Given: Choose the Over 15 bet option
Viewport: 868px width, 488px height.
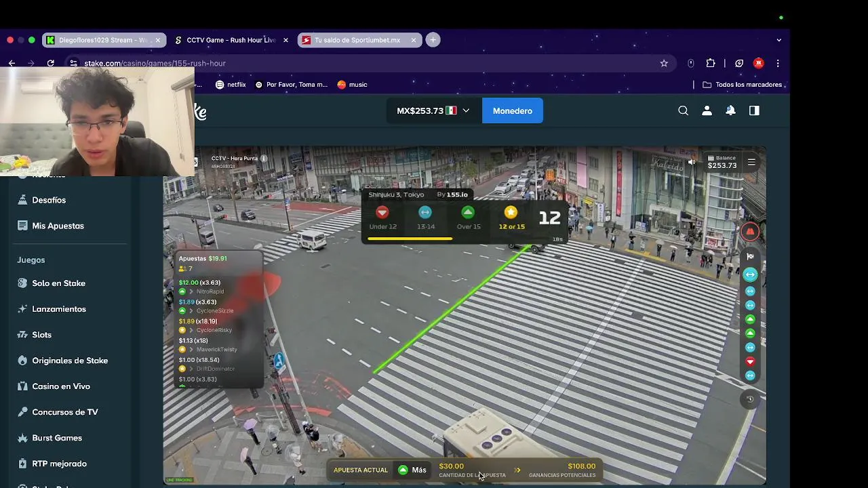Looking at the screenshot, I should pyautogui.click(x=468, y=218).
